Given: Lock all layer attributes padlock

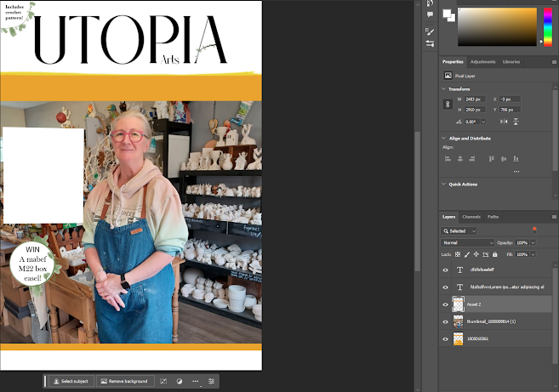Looking at the screenshot, I should coord(495,254).
